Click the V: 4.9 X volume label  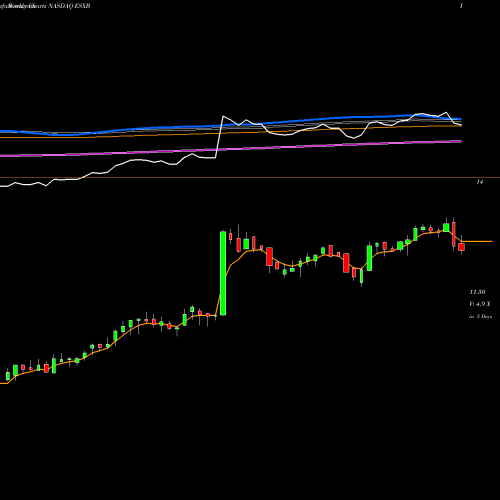(x=480, y=304)
